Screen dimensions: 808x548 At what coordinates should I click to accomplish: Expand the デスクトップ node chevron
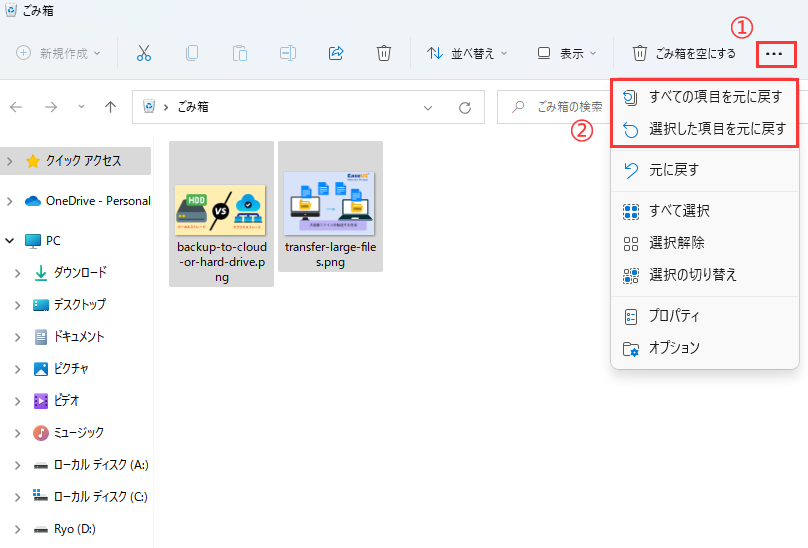pyautogui.click(x=18, y=305)
